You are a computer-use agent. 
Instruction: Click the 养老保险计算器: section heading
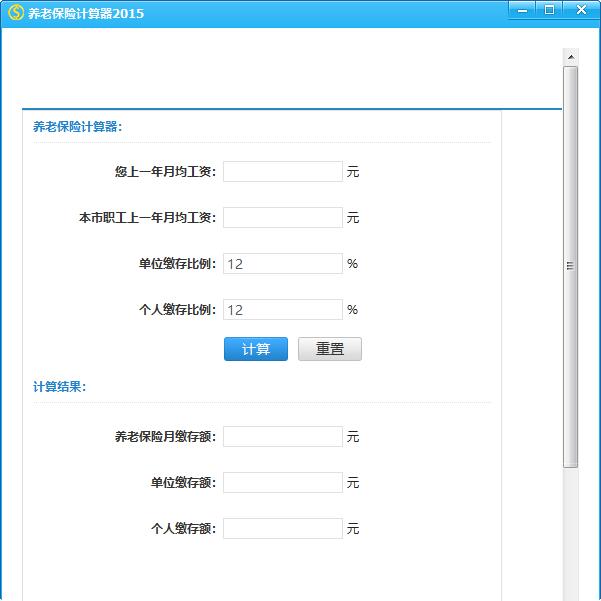(x=77, y=126)
